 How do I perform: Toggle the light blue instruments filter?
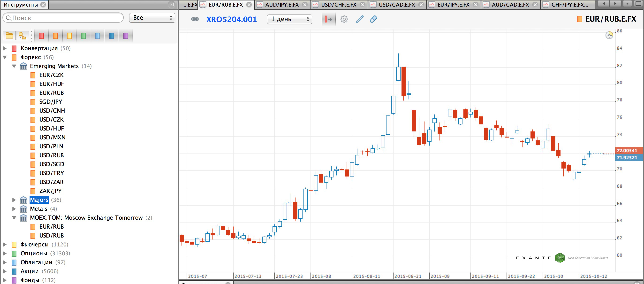(x=98, y=36)
